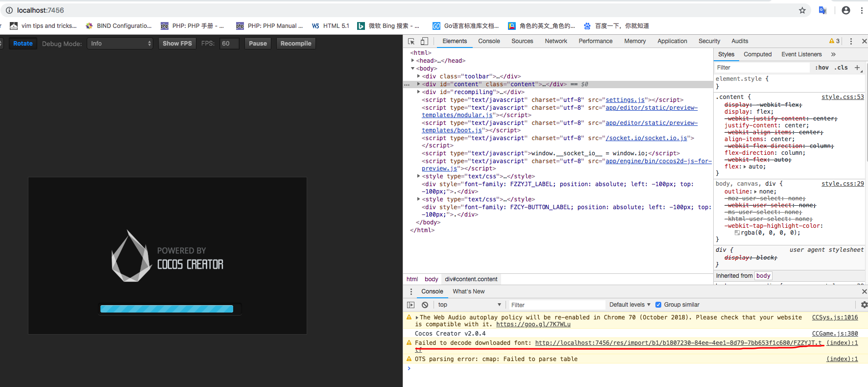The height and width of the screenshot is (387, 868).
Task: Select div#content.content in the breadcrumb
Action: pyautogui.click(x=471, y=279)
